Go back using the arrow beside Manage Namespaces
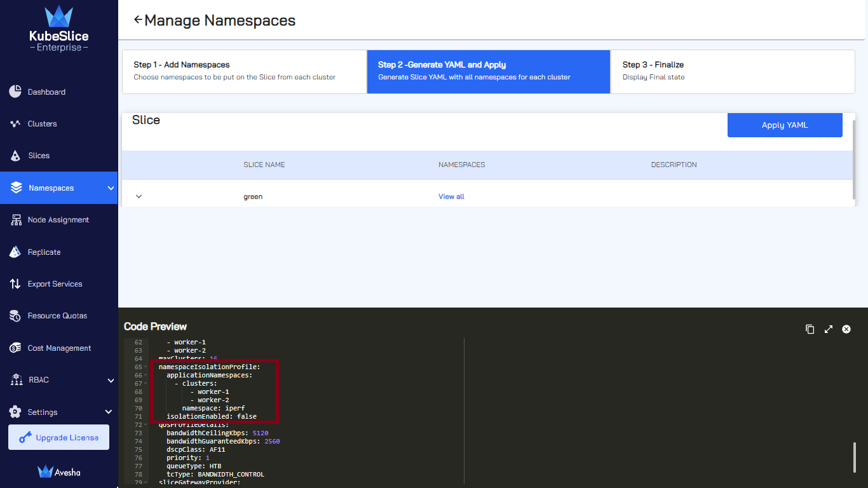This screenshot has height=488, width=868. pyautogui.click(x=137, y=20)
